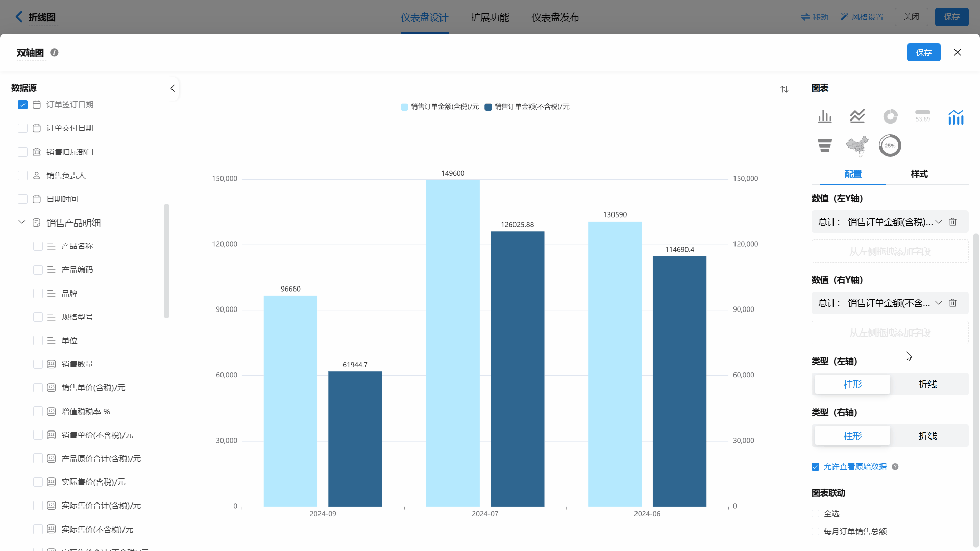980x551 pixels.
Task: Select the bar chart type icon
Action: 824,117
